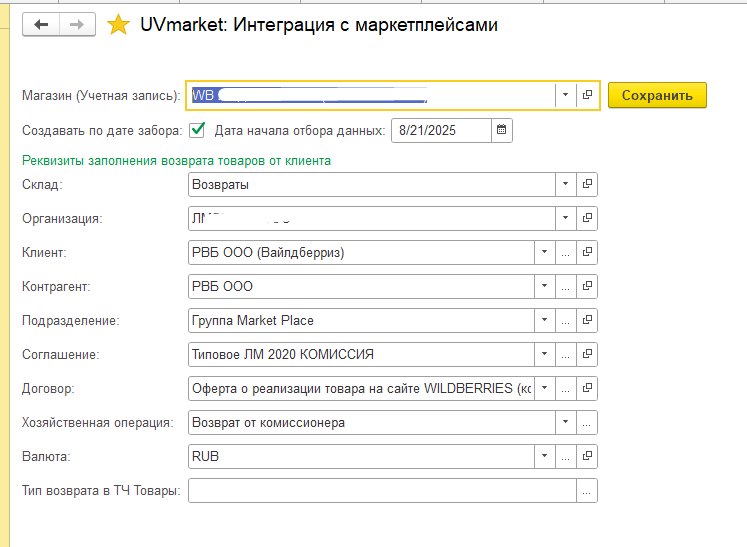Click the field Группа Market Place

[x=361, y=320]
